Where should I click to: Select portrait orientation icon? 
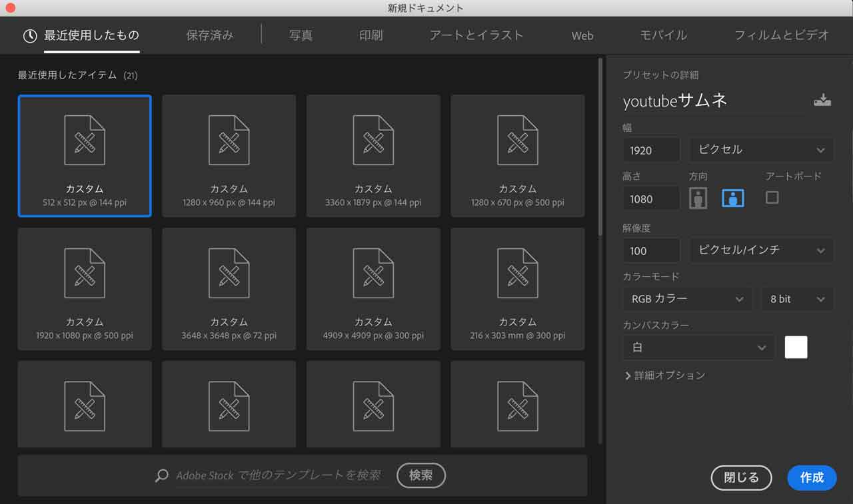coord(698,198)
